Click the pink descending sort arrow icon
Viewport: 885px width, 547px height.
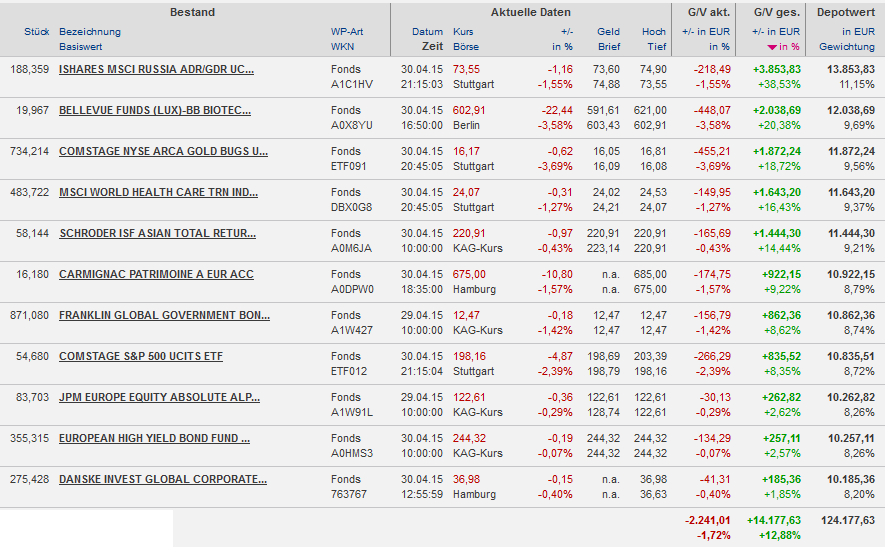pyautogui.click(x=772, y=47)
